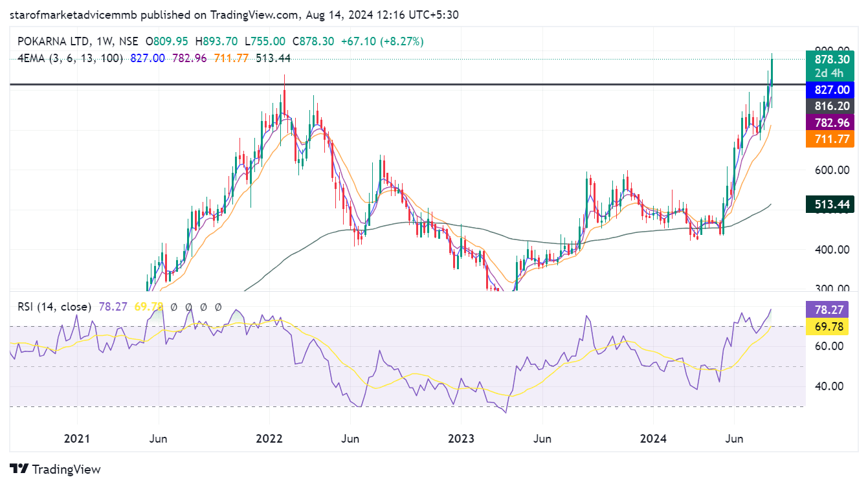Click the purple 782.96 price-axis label
Screen dimensions: 868x486
click(830, 122)
